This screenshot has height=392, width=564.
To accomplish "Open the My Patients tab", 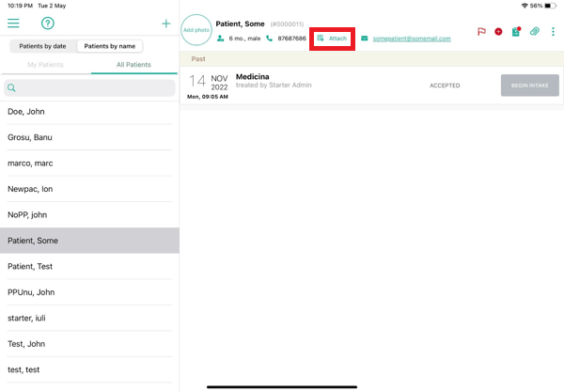I will point(45,65).
